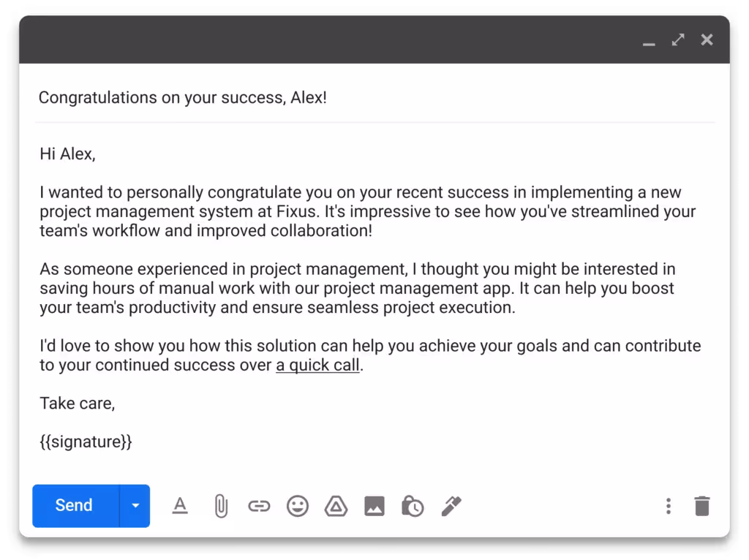Open the "a quick call" link
This screenshot has height=560, width=749.
[317, 365]
